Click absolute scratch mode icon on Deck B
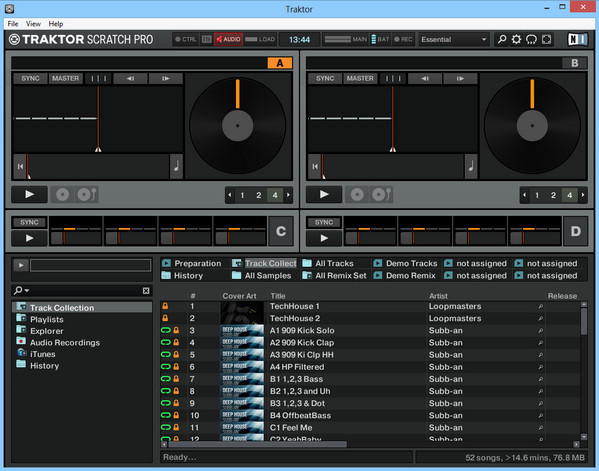 [x=357, y=195]
